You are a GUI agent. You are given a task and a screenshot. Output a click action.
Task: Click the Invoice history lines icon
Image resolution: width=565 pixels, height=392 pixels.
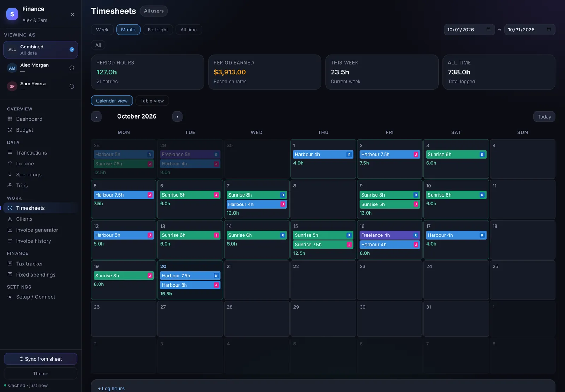click(10, 241)
